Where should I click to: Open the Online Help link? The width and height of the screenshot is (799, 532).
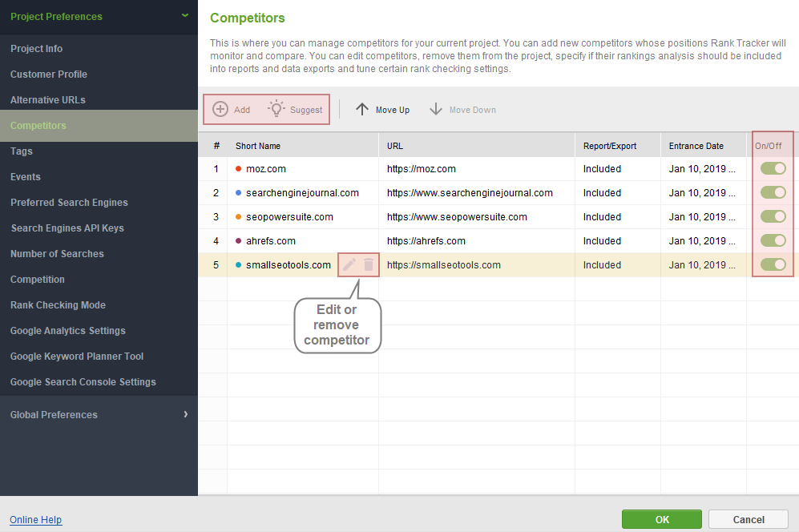point(36,520)
